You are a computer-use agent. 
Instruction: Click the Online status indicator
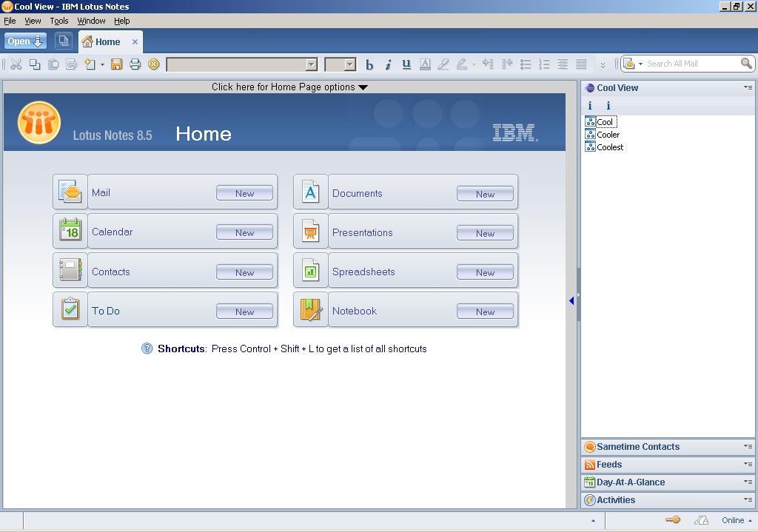[x=737, y=520]
